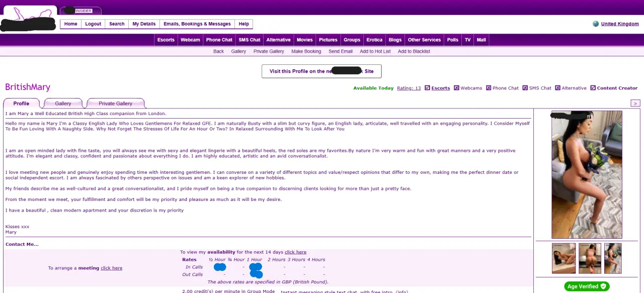
Task: Select Webcam in the purple navigation bar
Action: tap(190, 40)
